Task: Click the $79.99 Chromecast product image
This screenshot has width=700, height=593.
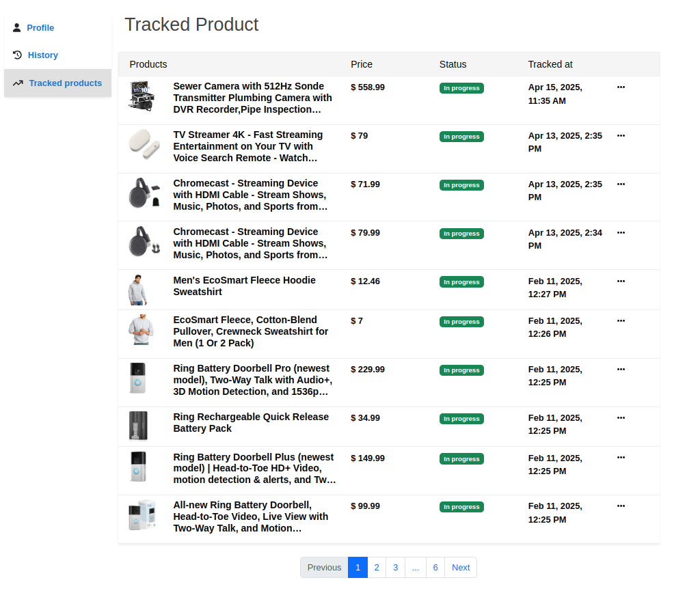Action: click(x=145, y=242)
